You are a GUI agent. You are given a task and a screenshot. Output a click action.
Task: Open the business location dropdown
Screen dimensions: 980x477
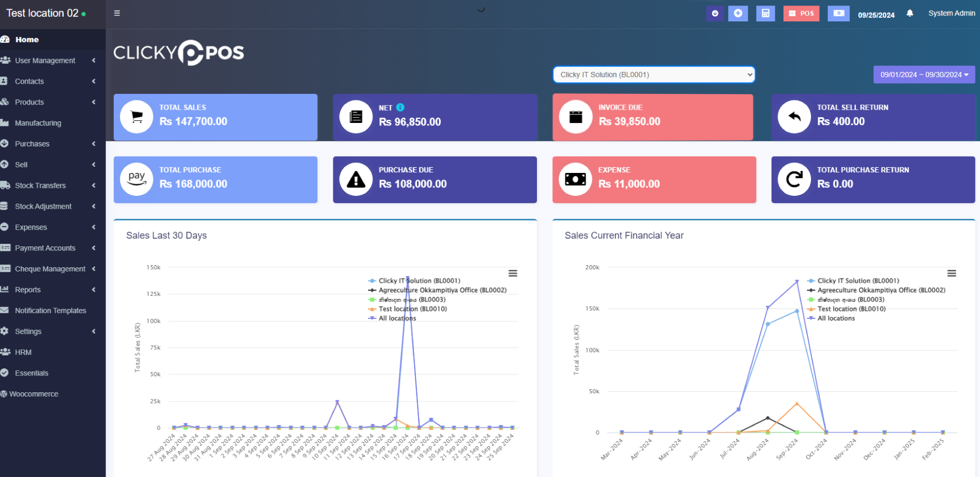[653, 74]
